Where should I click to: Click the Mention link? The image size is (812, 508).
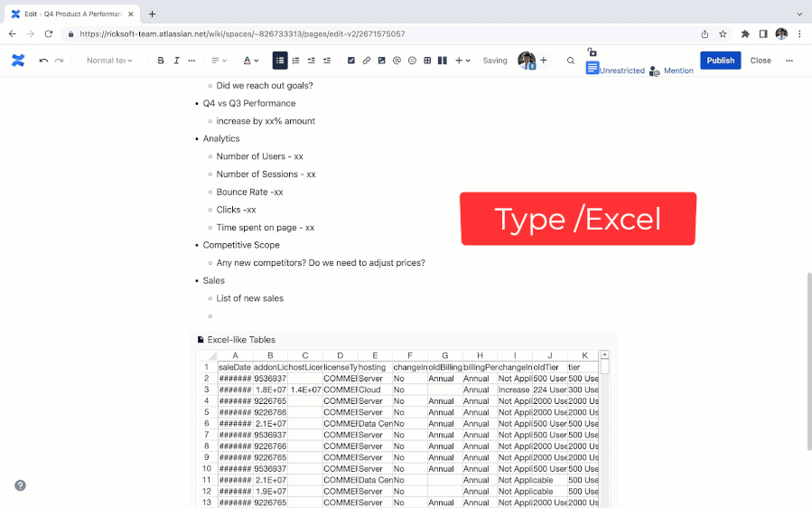pos(678,71)
